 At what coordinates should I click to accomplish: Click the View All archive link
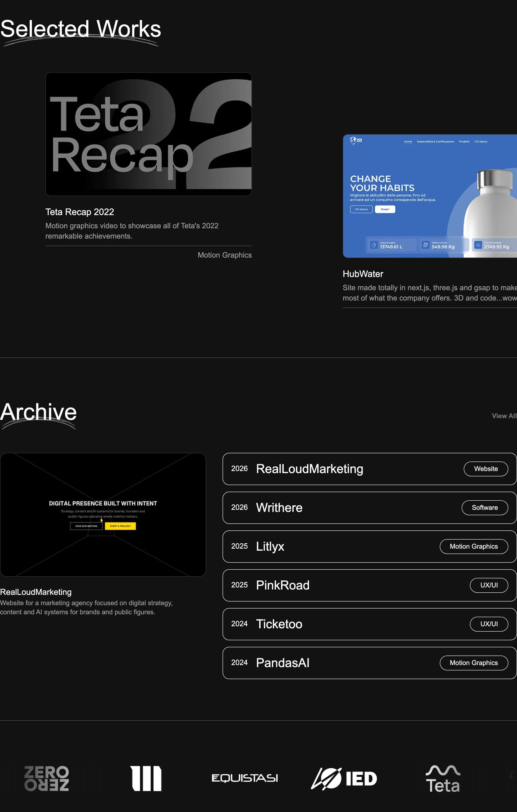click(504, 416)
